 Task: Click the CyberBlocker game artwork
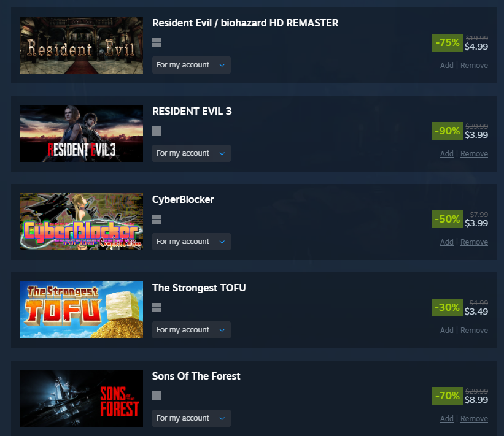(82, 222)
